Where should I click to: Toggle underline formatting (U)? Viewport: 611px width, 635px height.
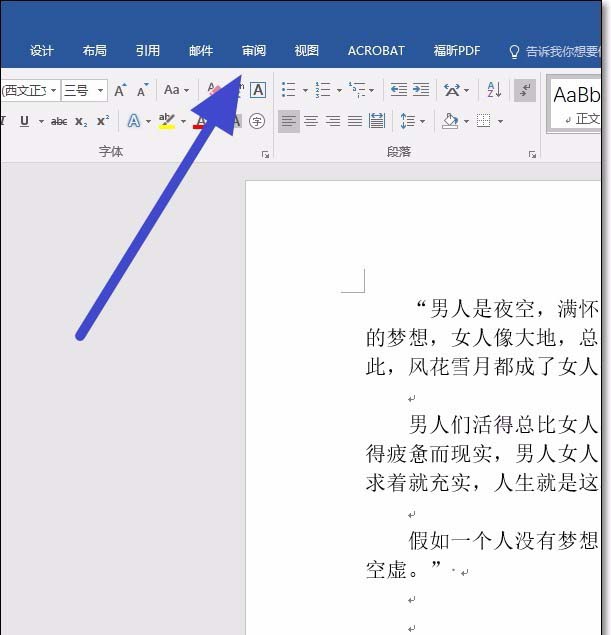pos(24,121)
